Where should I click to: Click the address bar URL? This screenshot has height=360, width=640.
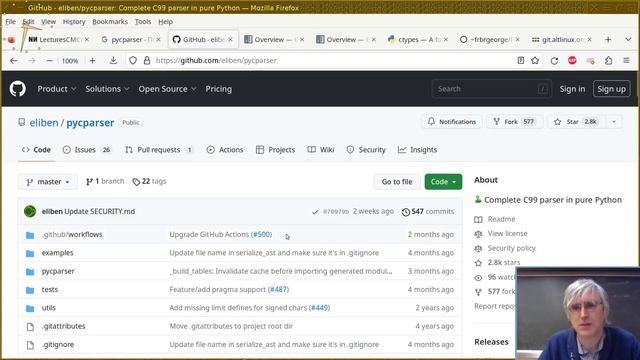pos(216,60)
